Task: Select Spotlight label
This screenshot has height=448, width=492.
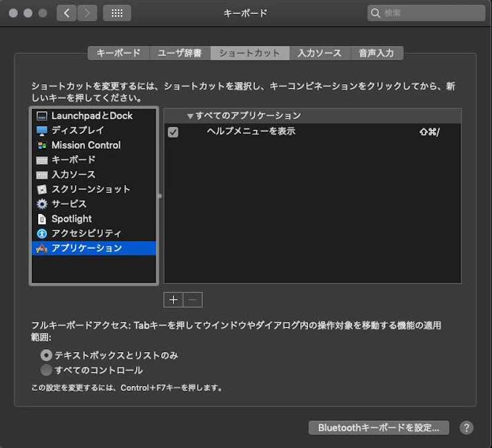Action: (71, 219)
